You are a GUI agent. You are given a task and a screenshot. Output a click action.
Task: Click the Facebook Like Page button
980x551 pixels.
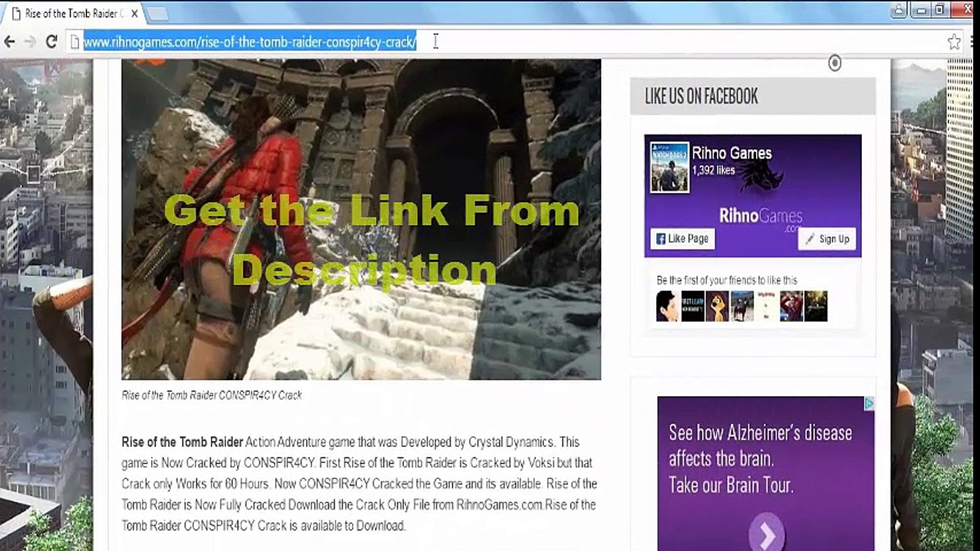682,239
